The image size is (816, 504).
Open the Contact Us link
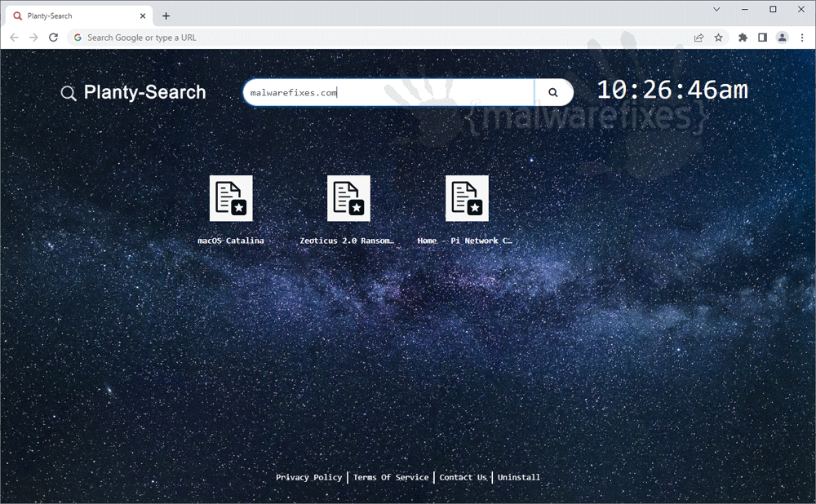[463, 477]
